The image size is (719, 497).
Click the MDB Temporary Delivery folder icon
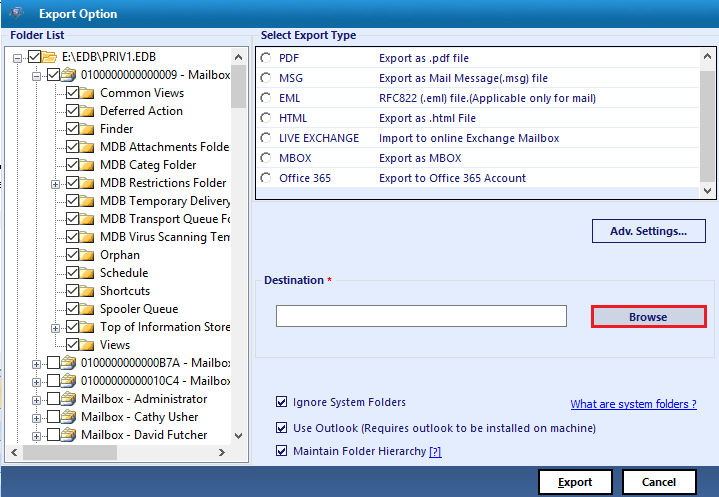[87, 201]
